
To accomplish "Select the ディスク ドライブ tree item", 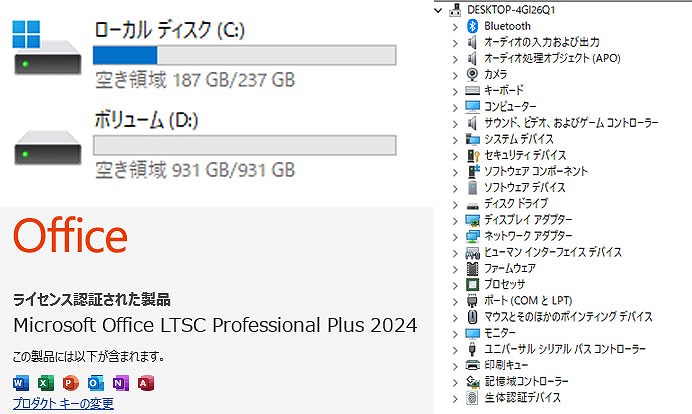I will pyautogui.click(x=515, y=204).
